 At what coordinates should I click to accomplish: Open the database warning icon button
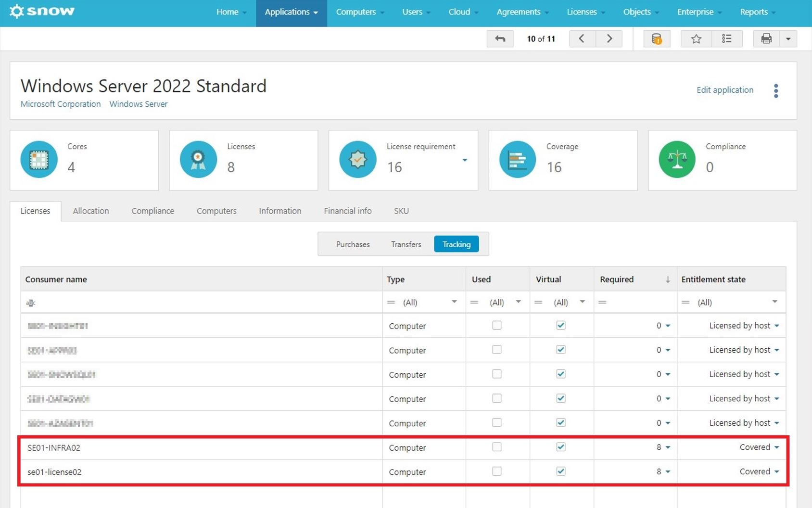click(x=657, y=39)
